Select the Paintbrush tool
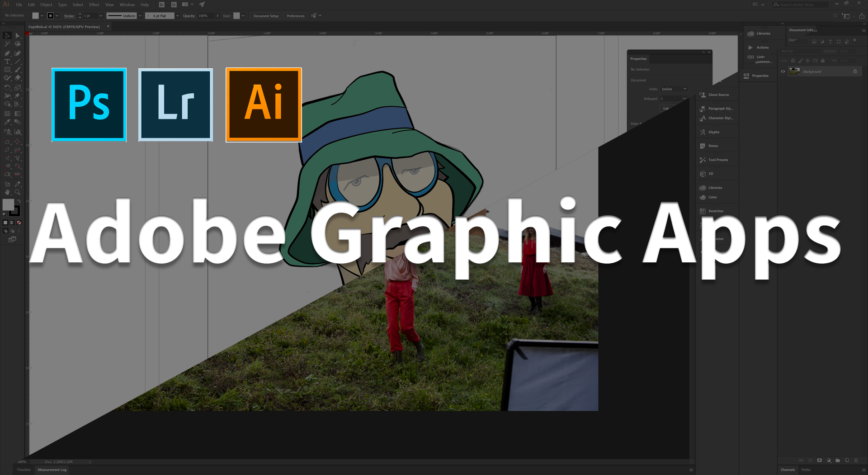This screenshot has width=868, height=475. point(18,70)
